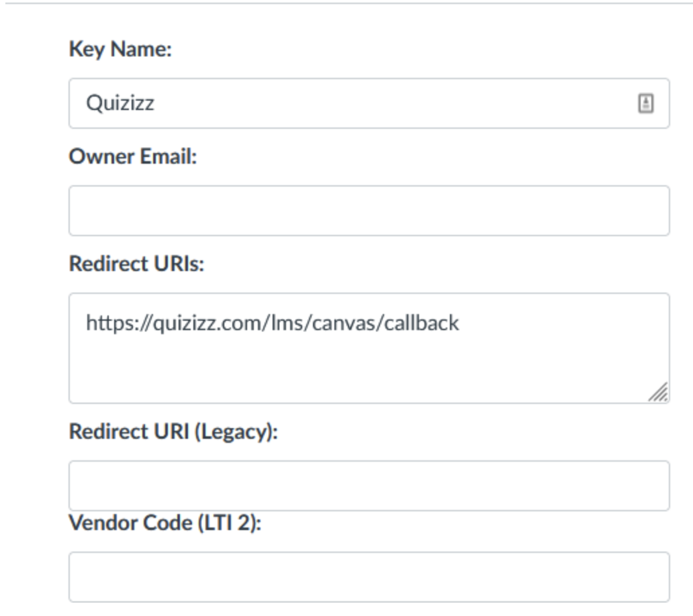Focus the Redirect URI (Legacy) input box
This screenshot has width=693, height=616.
click(369, 486)
